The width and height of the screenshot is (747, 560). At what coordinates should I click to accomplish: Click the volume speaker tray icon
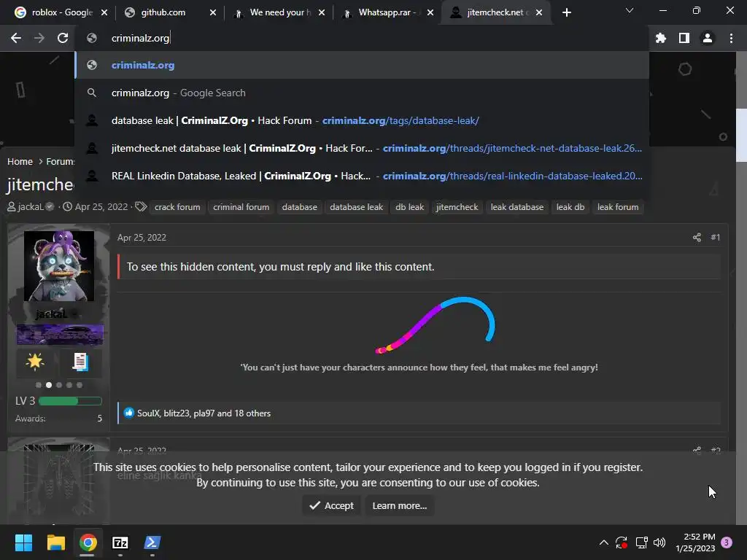[659, 542]
